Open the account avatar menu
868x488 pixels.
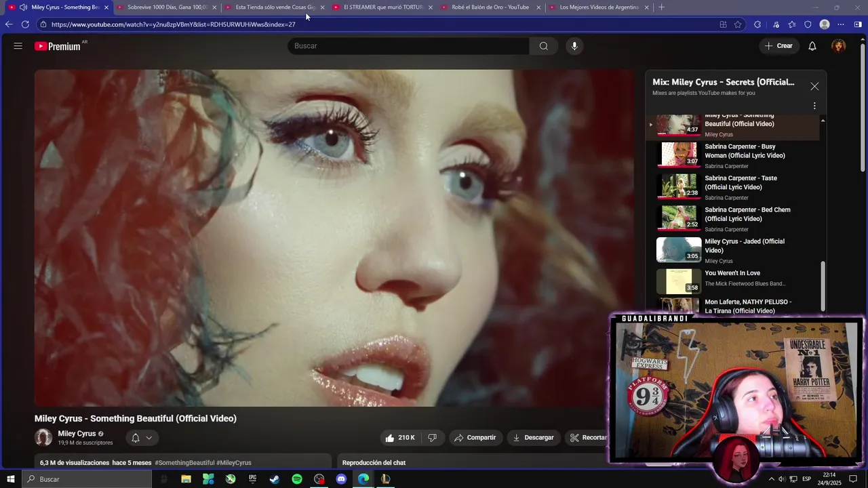pos(839,46)
